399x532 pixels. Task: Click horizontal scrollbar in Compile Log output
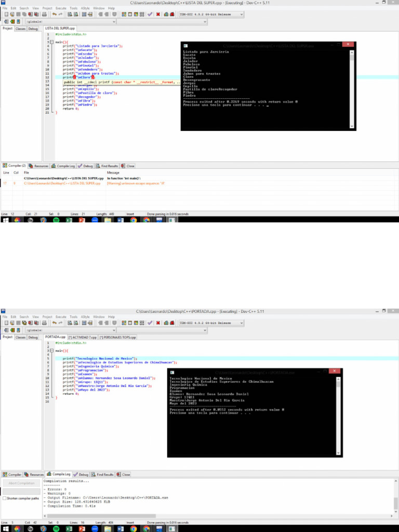click(102, 516)
